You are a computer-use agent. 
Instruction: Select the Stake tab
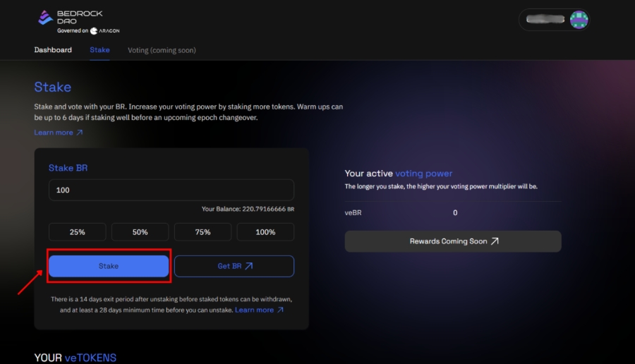point(99,50)
